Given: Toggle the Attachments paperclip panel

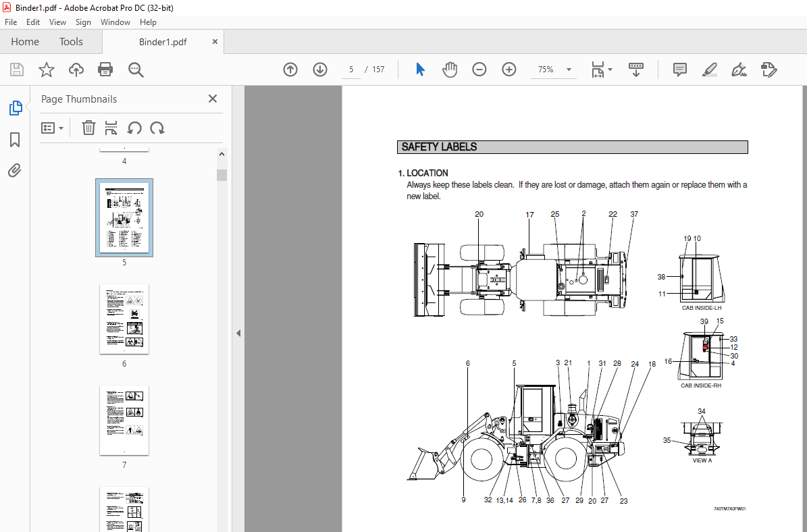Looking at the screenshot, I should pyautogui.click(x=15, y=171).
